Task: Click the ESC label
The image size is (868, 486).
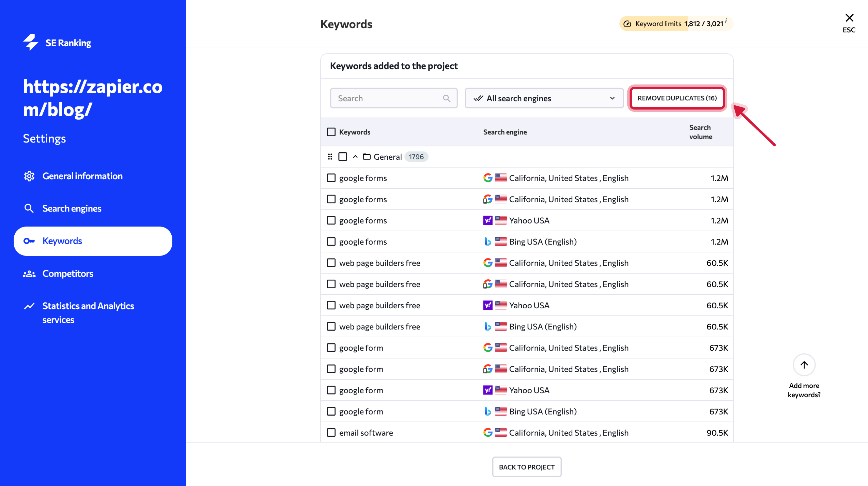Action: (849, 30)
